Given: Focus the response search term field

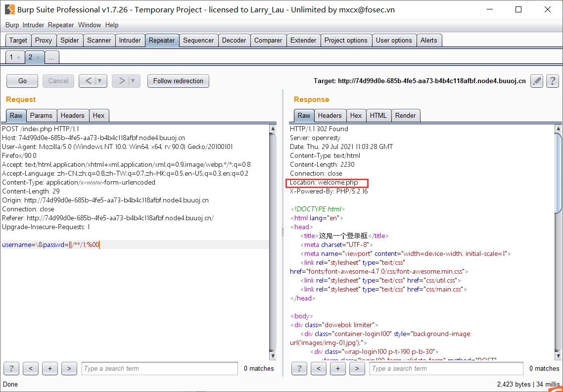Looking at the screenshot, I should (x=446, y=368).
